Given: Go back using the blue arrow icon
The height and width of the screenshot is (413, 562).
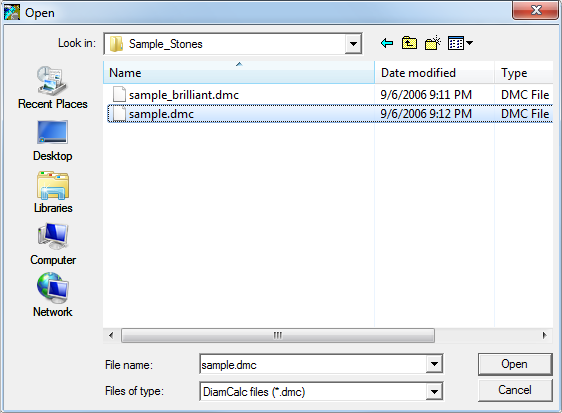Looking at the screenshot, I should pyautogui.click(x=387, y=43).
